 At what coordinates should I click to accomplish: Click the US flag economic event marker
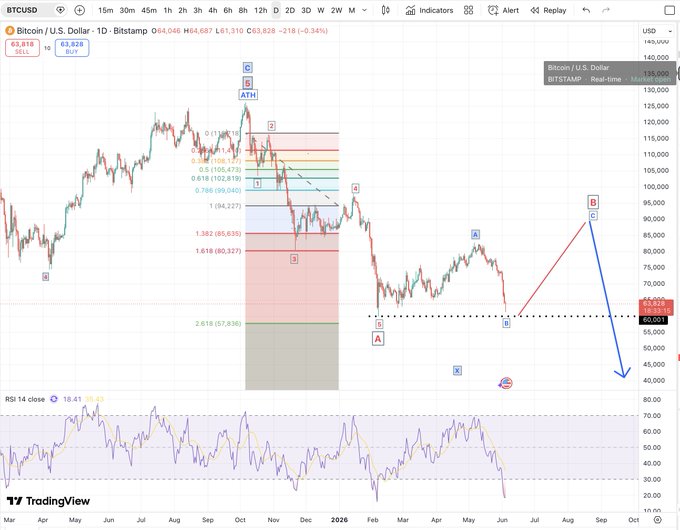(x=506, y=383)
